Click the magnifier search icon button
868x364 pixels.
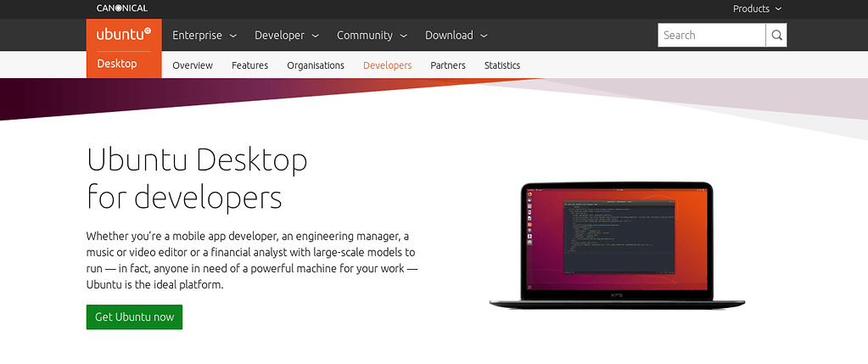776,36
